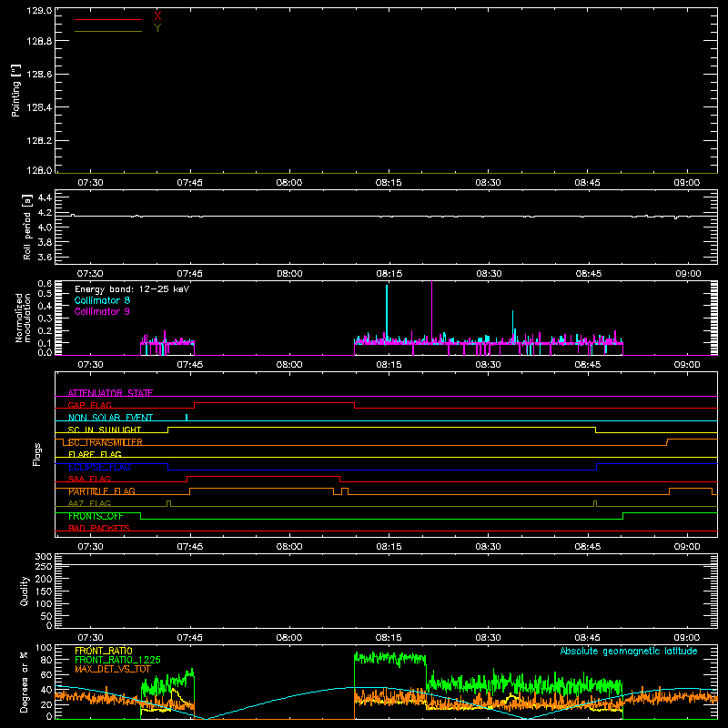
Task: Click the Absolute geomagnetic latitude label
Action: [629, 651]
